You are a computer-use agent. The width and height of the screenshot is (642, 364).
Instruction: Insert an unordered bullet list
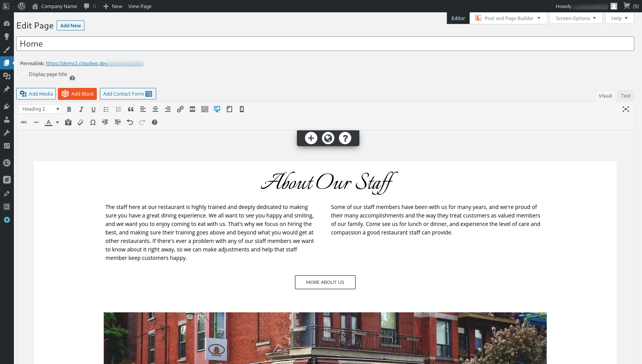click(106, 109)
